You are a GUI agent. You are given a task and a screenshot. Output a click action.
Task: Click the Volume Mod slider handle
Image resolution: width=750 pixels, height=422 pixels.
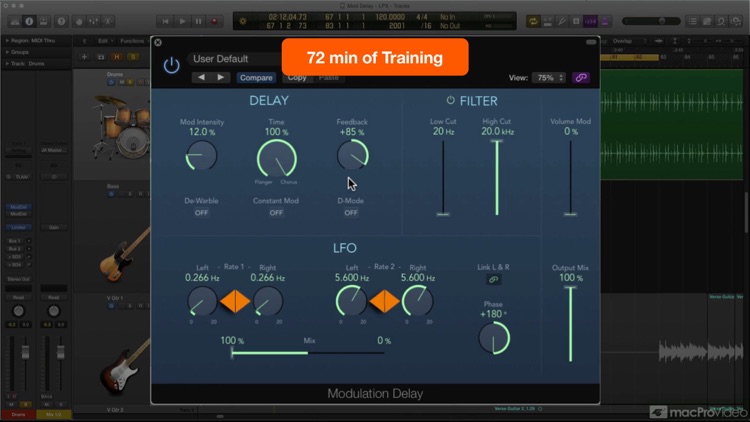570,214
